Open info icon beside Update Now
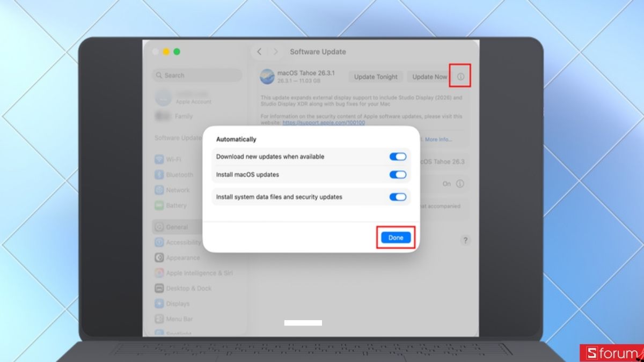Viewport: 644px width, 362px height. tap(460, 77)
